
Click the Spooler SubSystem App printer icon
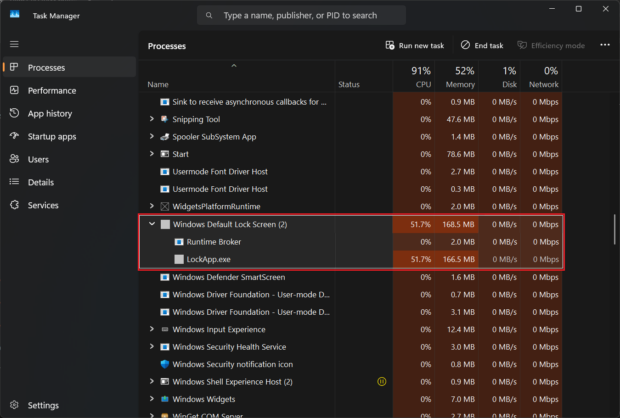(164, 137)
